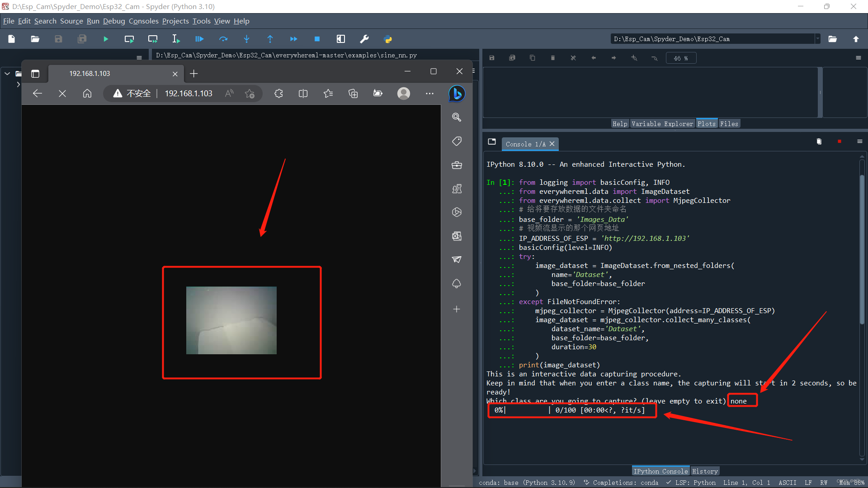Click the Run file toolbar icon

point(105,39)
